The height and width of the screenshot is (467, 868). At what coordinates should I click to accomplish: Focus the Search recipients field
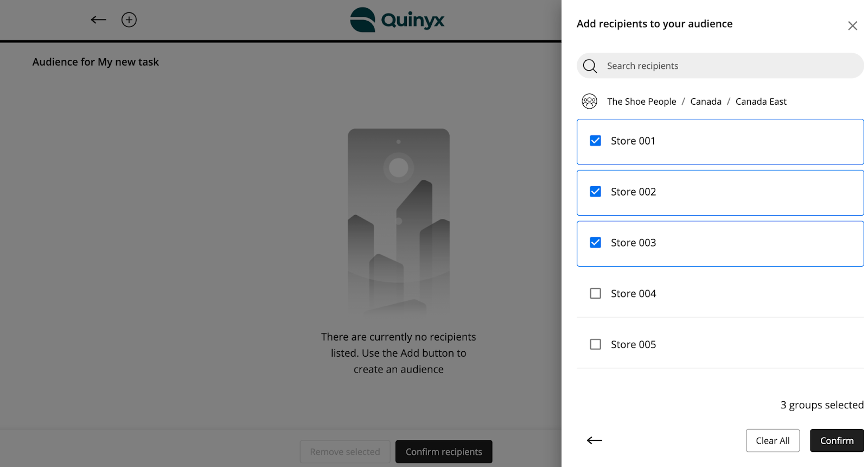click(720, 66)
